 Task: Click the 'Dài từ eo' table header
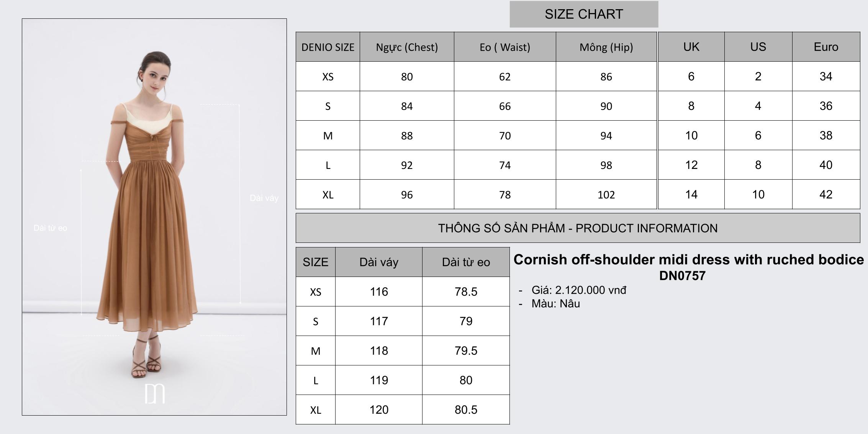(x=466, y=262)
